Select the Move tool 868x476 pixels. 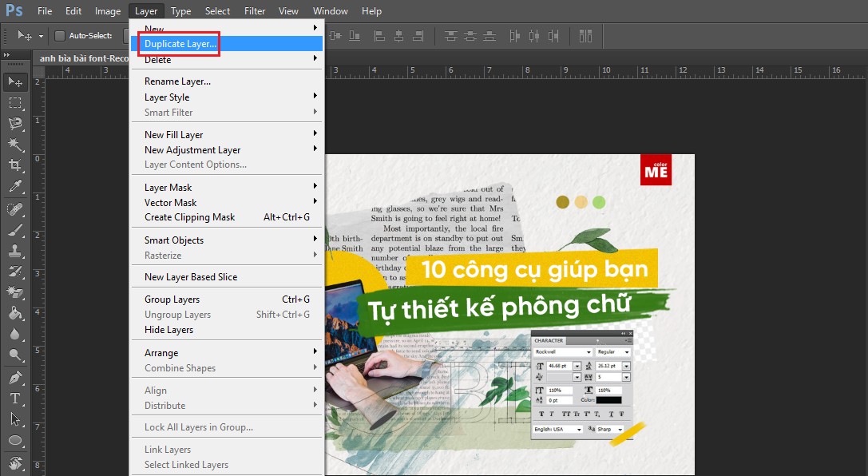(x=14, y=81)
